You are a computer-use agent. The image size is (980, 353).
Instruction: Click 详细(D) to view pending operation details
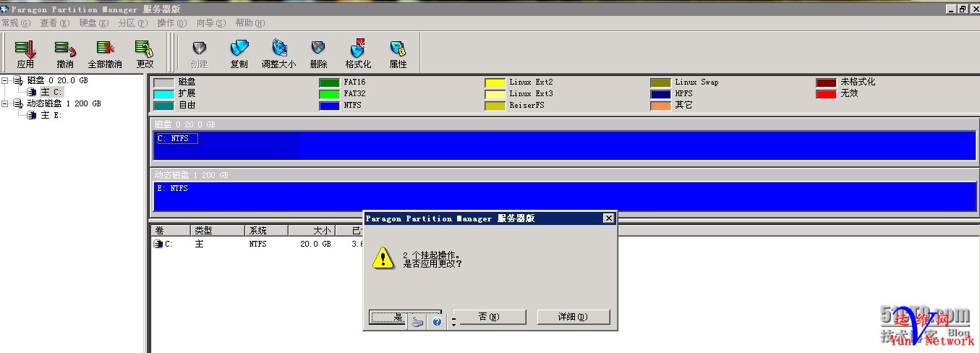tap(574, 317)
